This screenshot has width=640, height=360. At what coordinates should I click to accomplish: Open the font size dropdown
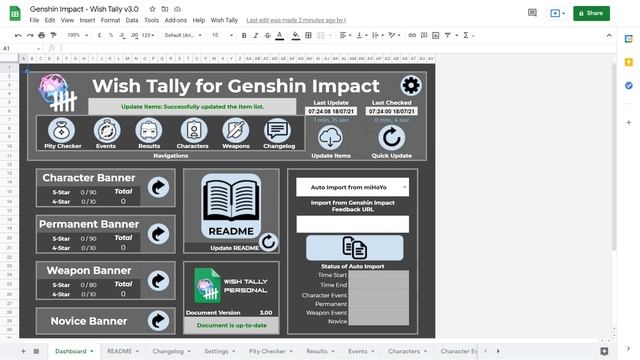(x=222, y=36)
